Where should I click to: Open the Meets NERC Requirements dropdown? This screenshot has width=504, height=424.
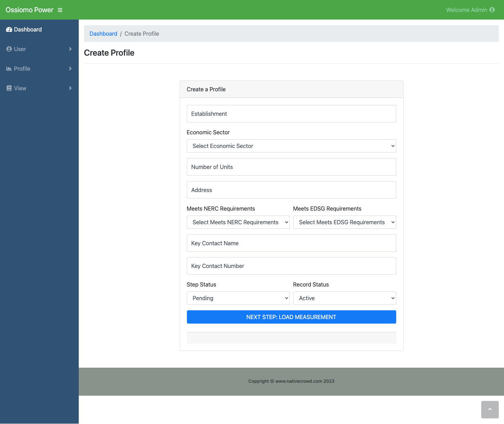tap(238, 222)
